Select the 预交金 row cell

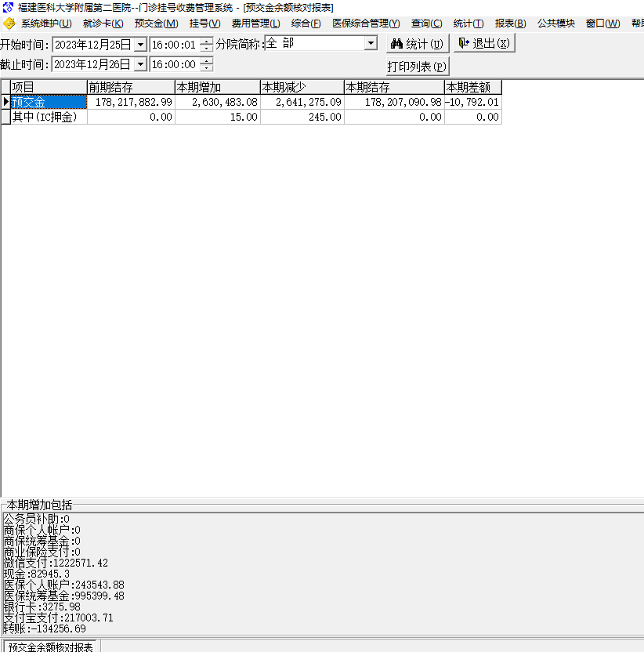click(x=49, y=103)
